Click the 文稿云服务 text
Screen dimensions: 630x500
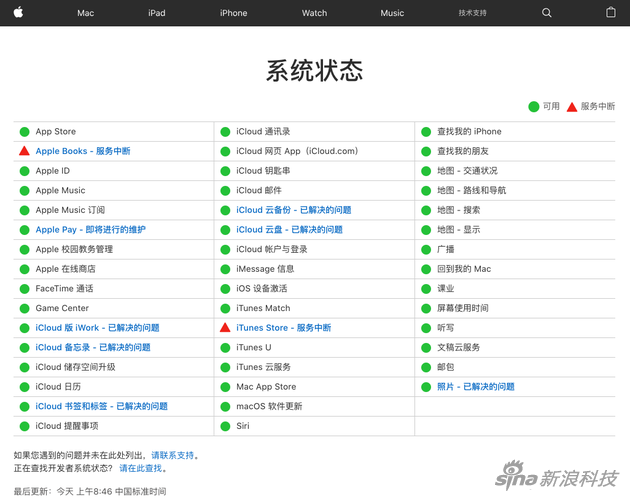pos(458,347)
